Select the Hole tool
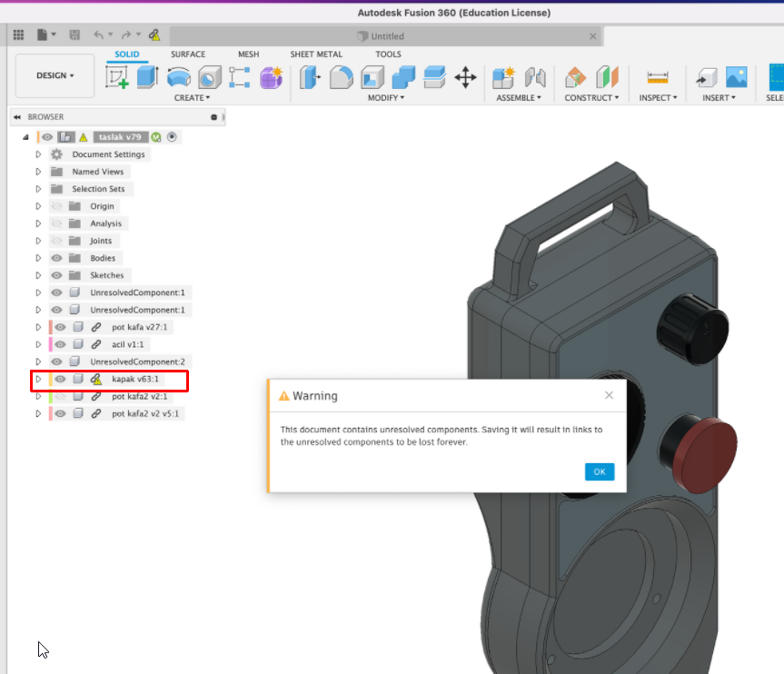784x674 pixels. (x=210, y=77)
